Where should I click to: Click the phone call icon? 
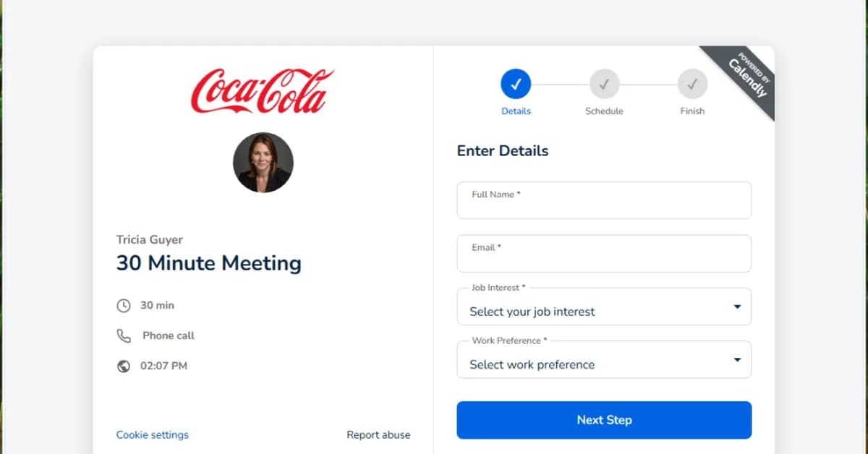click(x=124, y=335)
